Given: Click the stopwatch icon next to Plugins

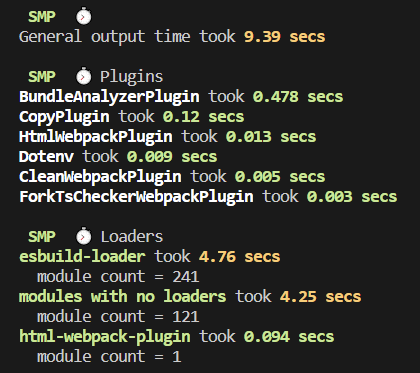Looking at the screenshot, I should 83,76.
